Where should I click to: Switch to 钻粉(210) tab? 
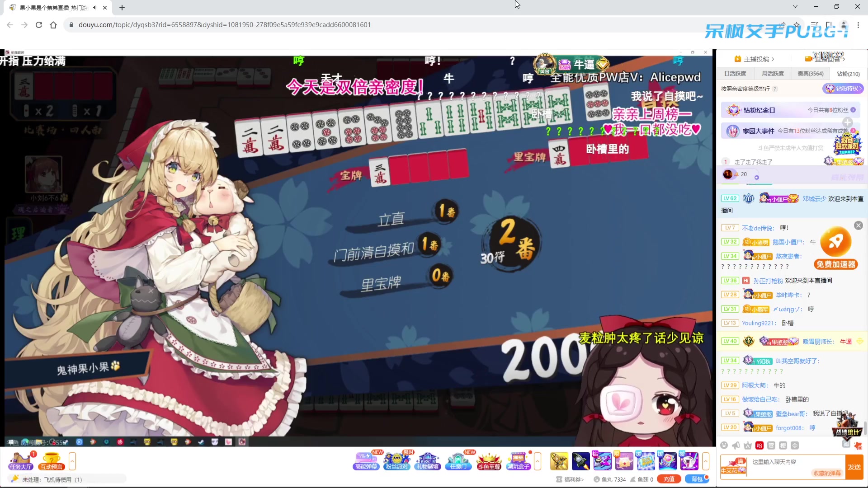click(x=848, y=74)
